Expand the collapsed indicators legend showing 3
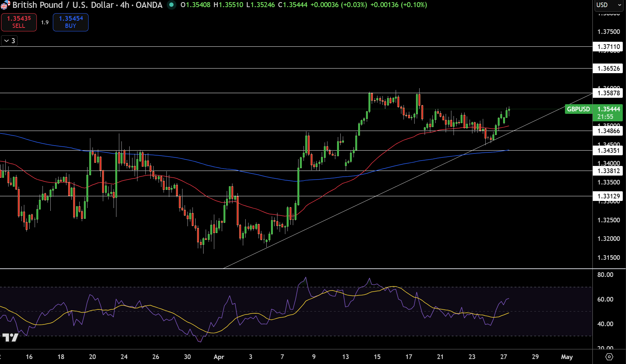Image resolution: width=626 pixels, height=364 pixels. (x=9, y=41)
